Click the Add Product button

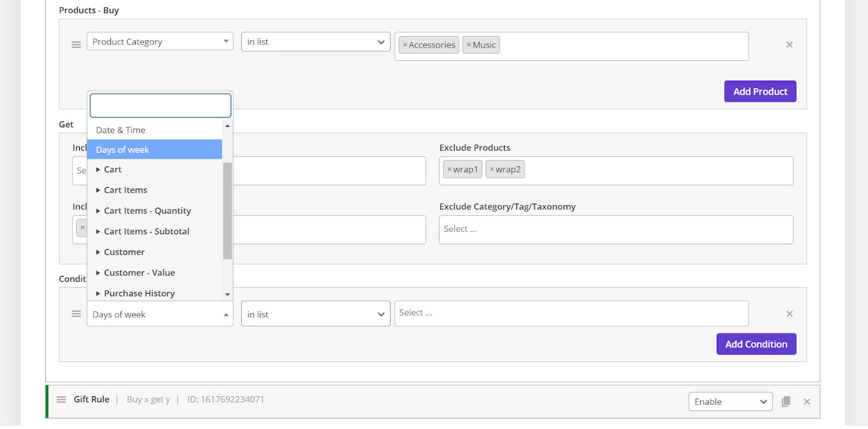759,92
